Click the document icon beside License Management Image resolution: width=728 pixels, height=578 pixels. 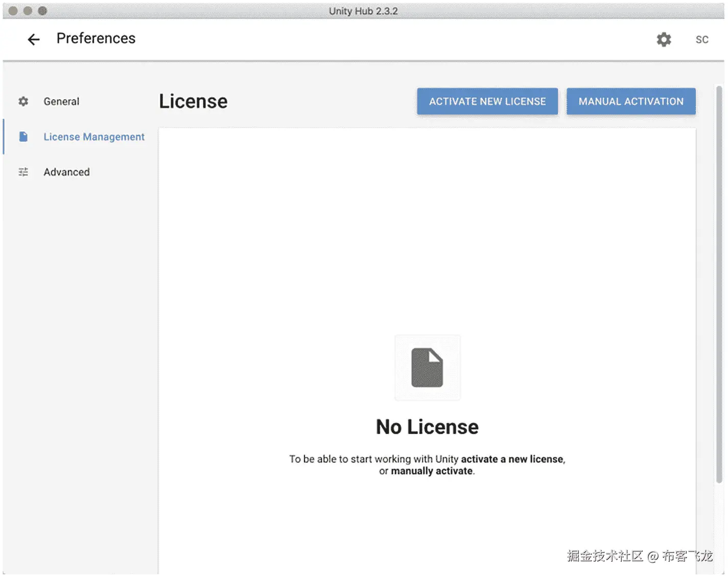(x=23, y=136)
